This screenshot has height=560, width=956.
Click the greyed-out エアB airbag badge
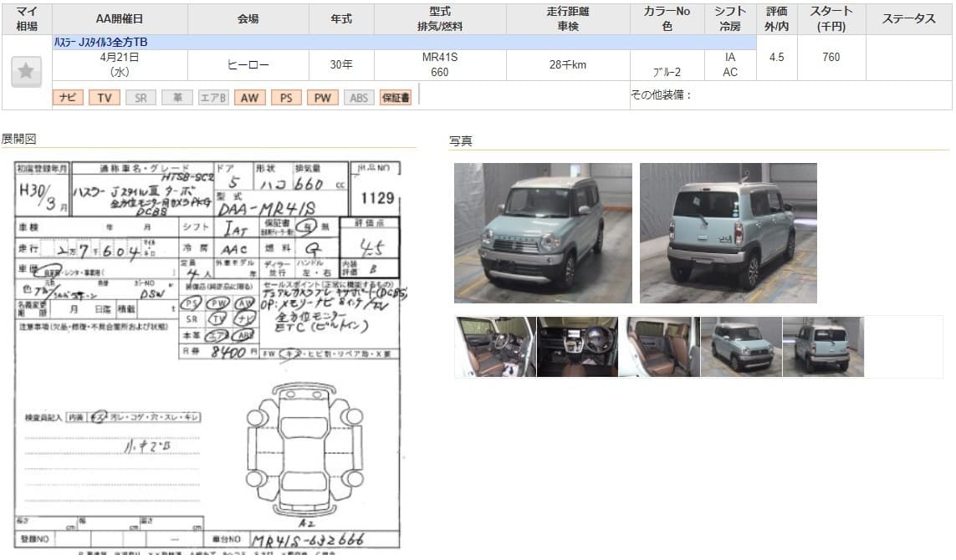click(x=213, y=98)
